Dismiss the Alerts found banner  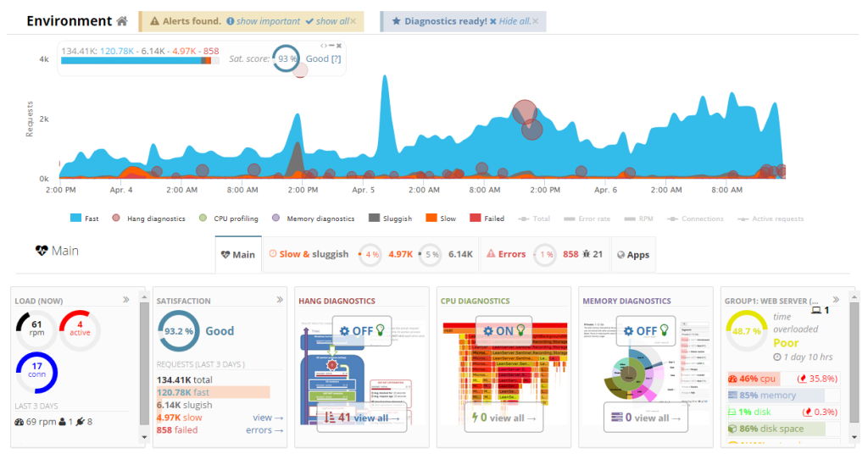tap(353, 21)
